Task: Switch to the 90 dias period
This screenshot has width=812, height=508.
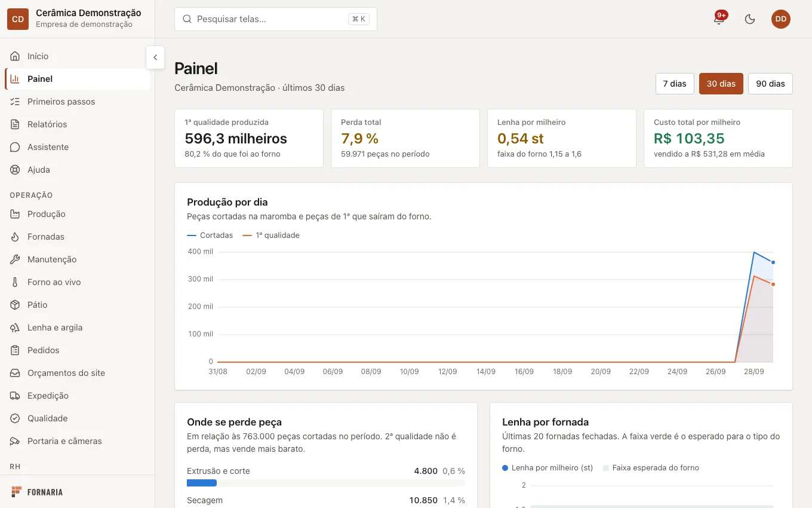Action: click(770, 84)
